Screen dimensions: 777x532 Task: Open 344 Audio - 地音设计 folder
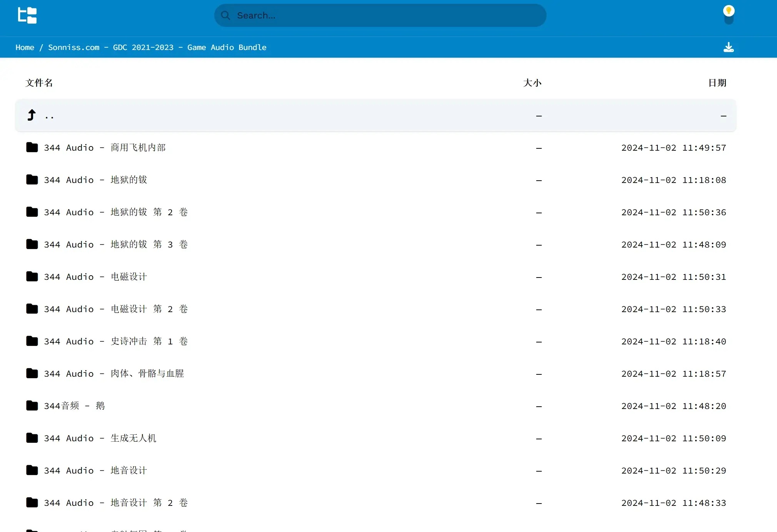coord(95,470)
